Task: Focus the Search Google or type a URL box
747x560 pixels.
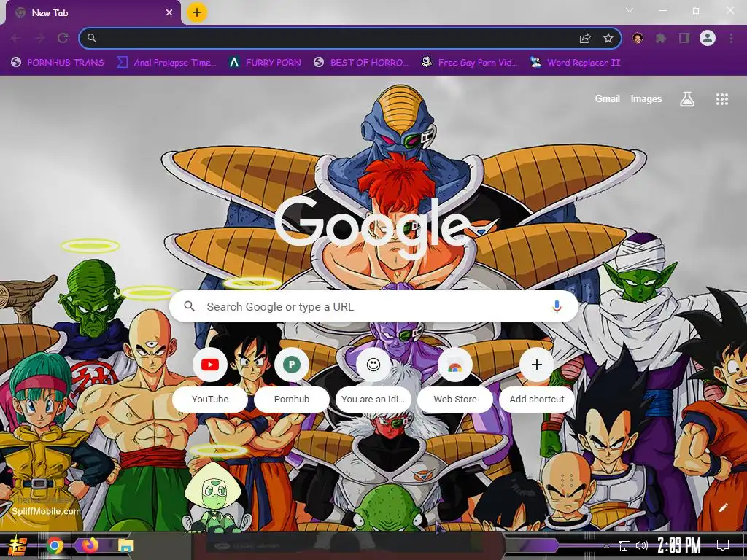Action: pyautogui.click(x=374, y=307)
